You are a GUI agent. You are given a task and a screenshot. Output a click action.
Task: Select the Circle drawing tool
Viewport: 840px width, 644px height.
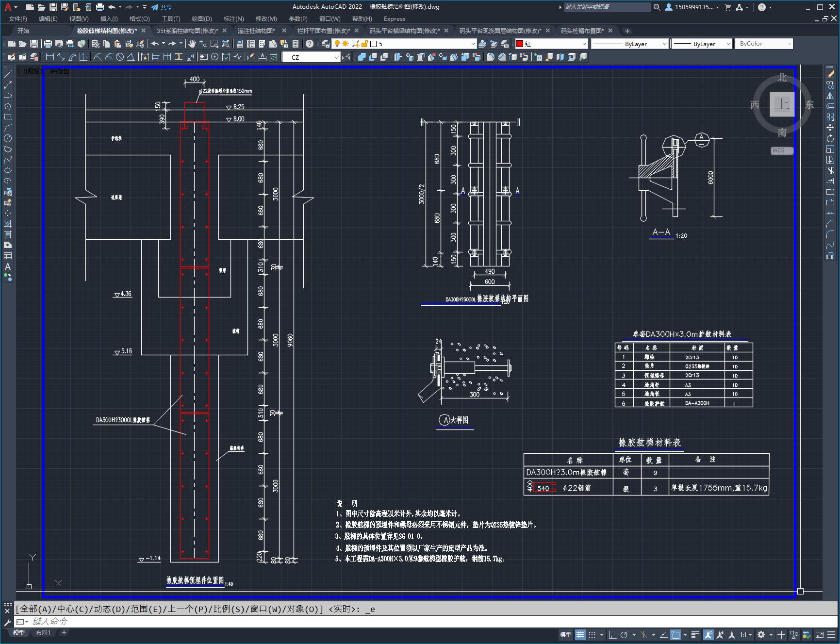8,138
